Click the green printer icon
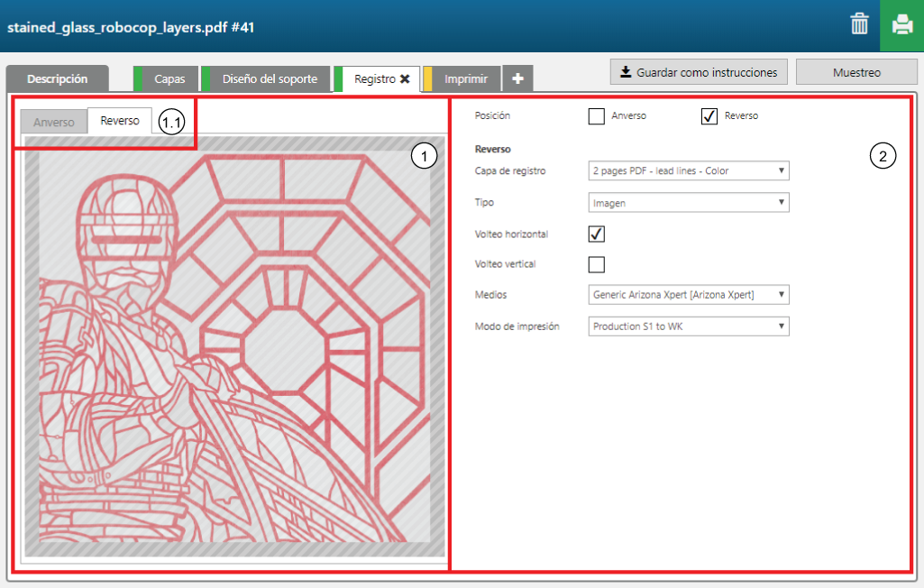 point(901,25)
